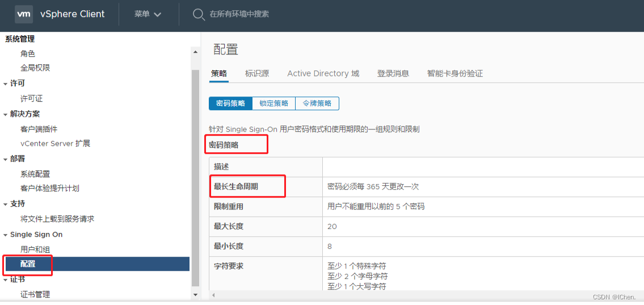Viewport: 644px width, 305px height.
Task: Click the horizontal scroll left arrow
Action: 213,295
